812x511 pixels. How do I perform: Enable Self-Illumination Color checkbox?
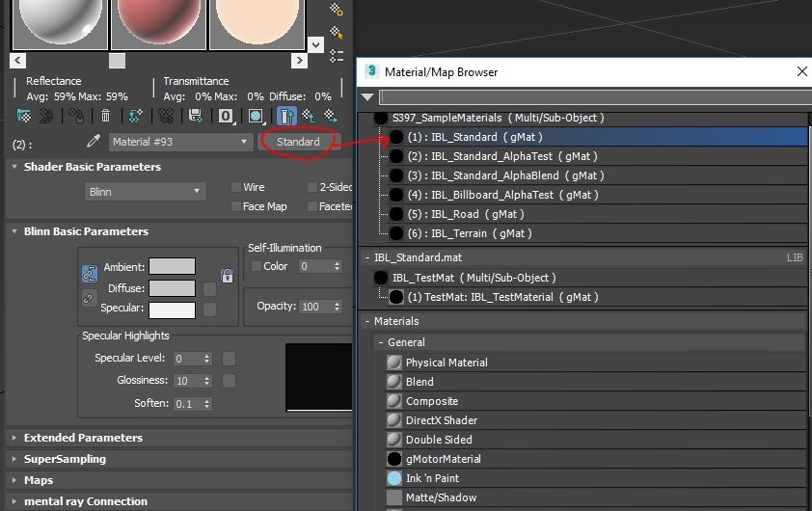pyautogui.click(x=256, y=266)
